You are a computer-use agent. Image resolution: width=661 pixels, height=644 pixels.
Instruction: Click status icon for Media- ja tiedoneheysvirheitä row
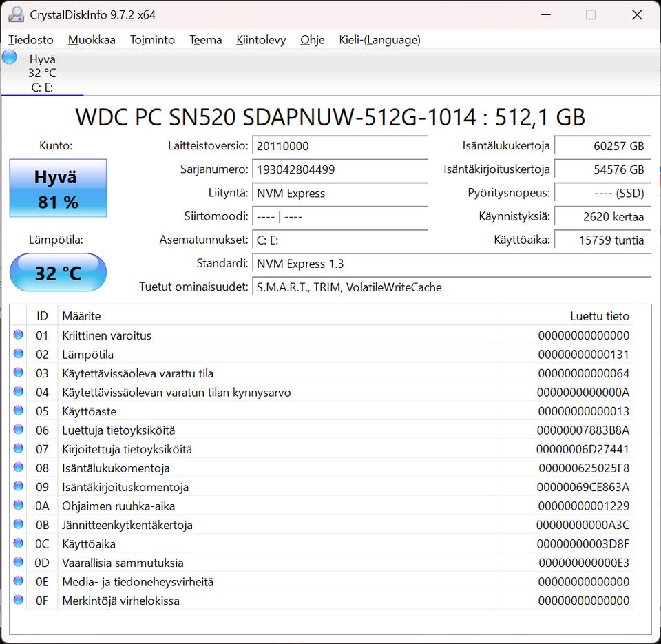18,581
